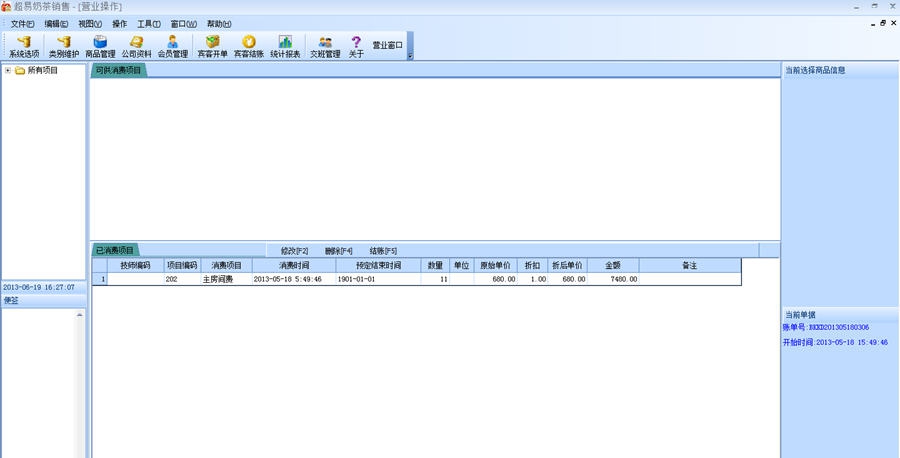
Task: Select the 可供消费项目 tab
Action: [x=118, y=71]
